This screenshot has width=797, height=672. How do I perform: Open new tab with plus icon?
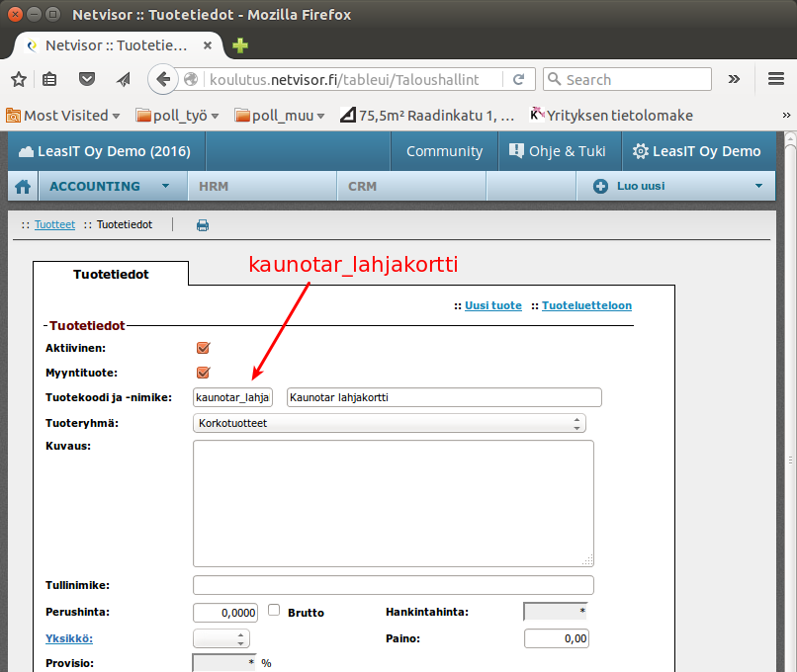coord(240,45)
